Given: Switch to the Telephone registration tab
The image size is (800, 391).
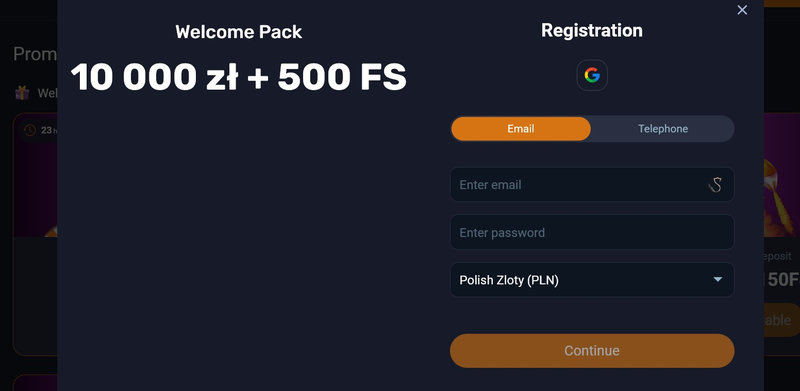Looking at the screenshot, I should pyautogui.click(x=663, y=129).
